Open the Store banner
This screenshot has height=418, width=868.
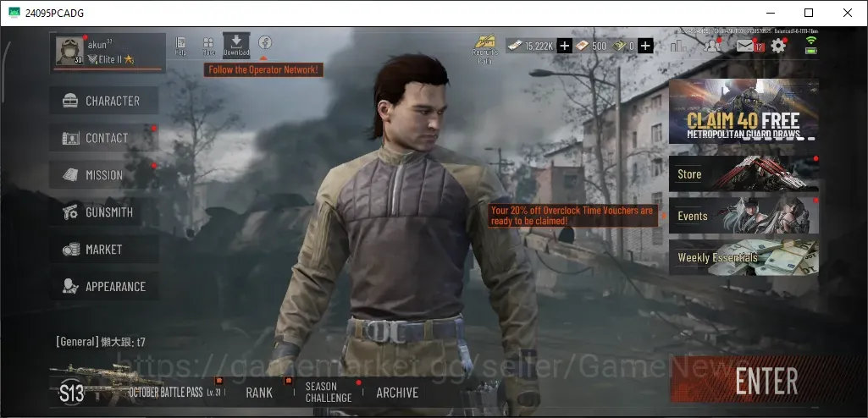[744, 173]
